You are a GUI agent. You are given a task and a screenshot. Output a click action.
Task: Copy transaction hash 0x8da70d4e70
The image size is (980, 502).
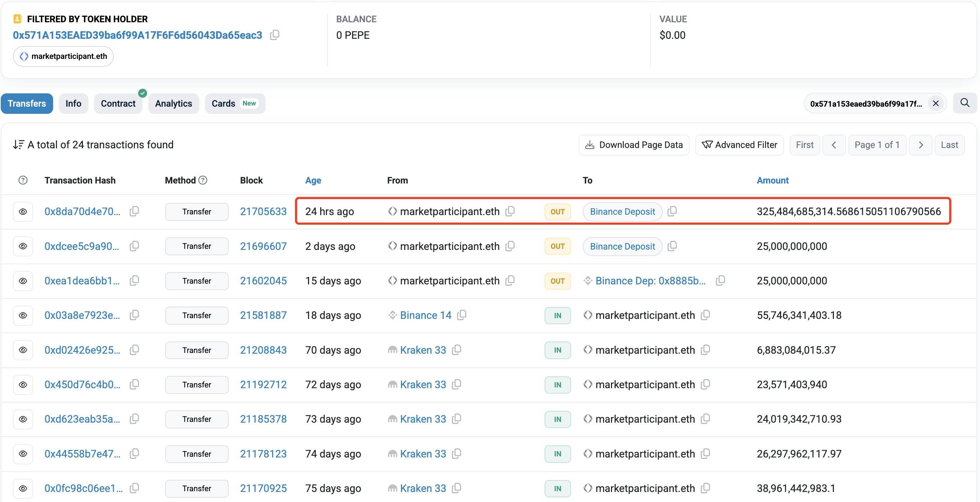(134, 211)
